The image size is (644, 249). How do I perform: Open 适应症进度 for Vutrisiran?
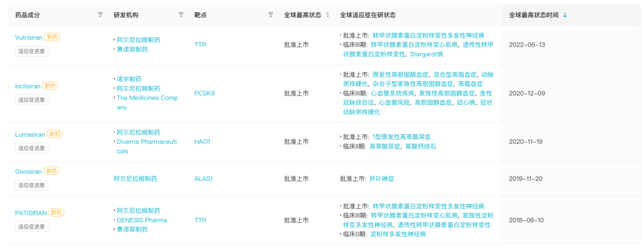tap(32, 51)
